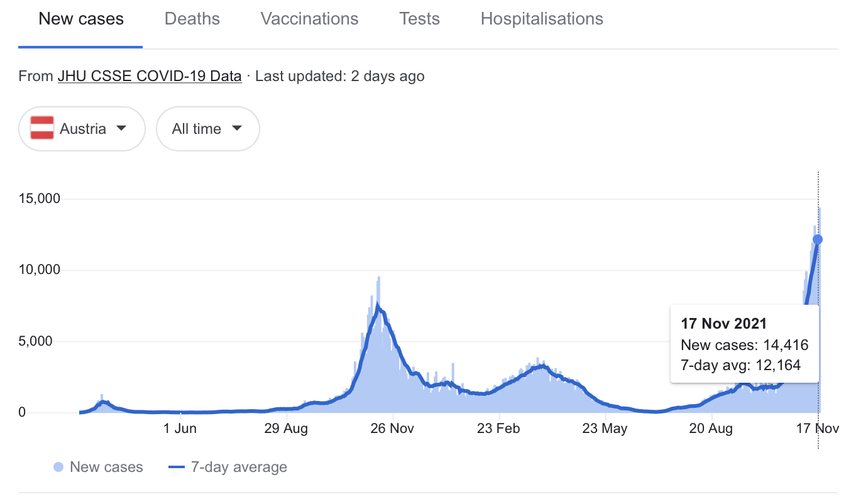Switch to the Deaths tab
Screen dimensions: 851x504
pyautogui.click(x=192, y=19)
